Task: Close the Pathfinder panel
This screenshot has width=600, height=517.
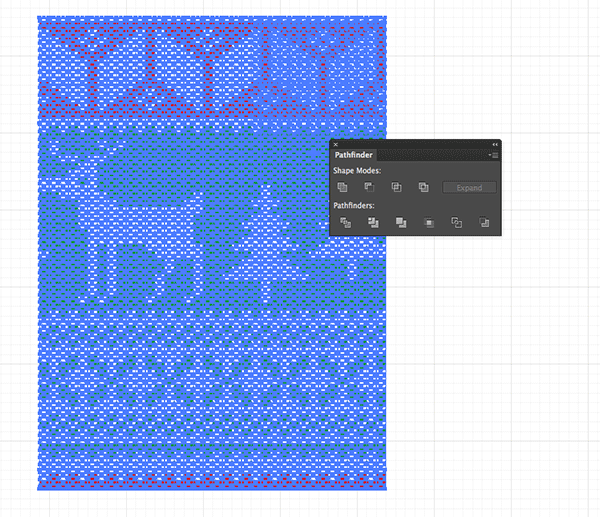Action: (336, 145)
